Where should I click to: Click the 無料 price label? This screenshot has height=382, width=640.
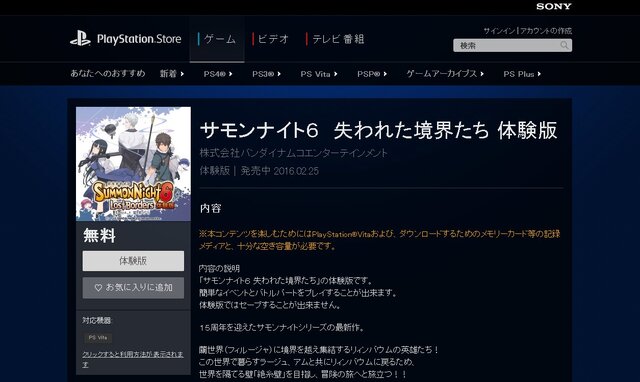click(x=99, y=235)
